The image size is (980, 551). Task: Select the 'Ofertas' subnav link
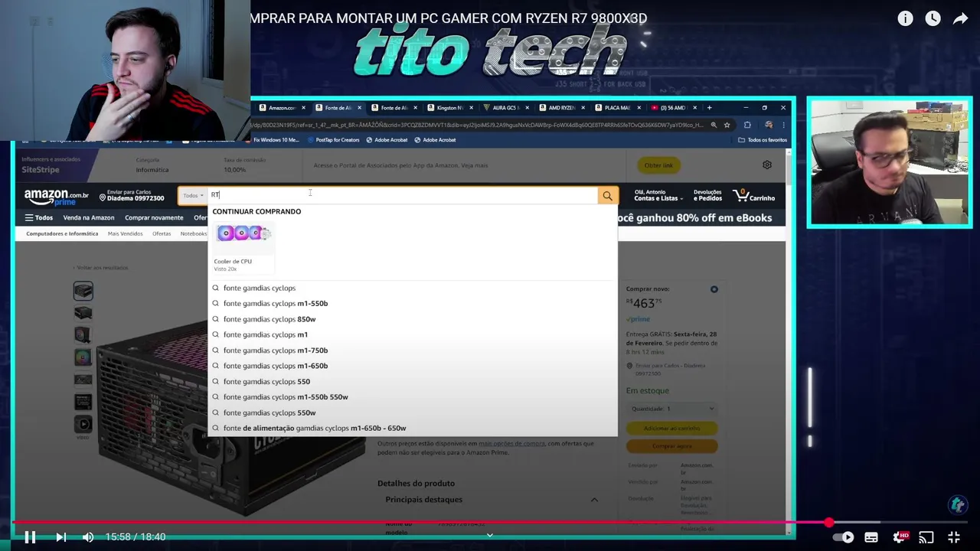tap(162, 233)
